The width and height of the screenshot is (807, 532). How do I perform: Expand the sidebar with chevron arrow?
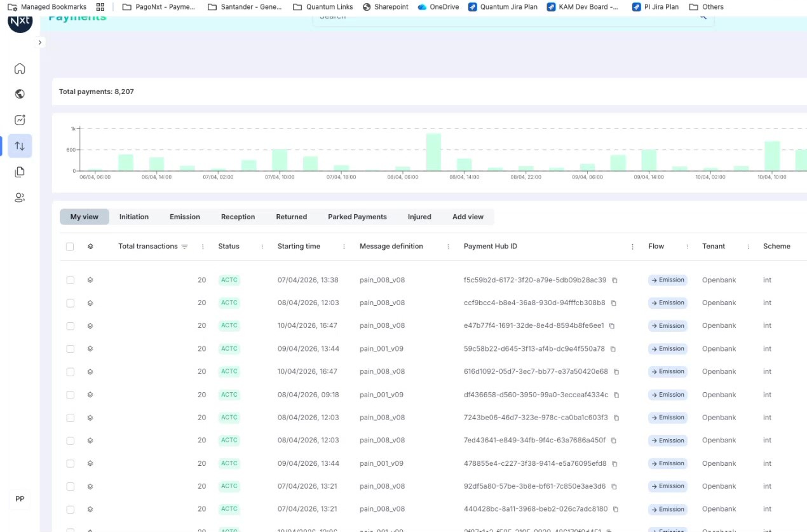pyautogui.click(x=39, y=43)
